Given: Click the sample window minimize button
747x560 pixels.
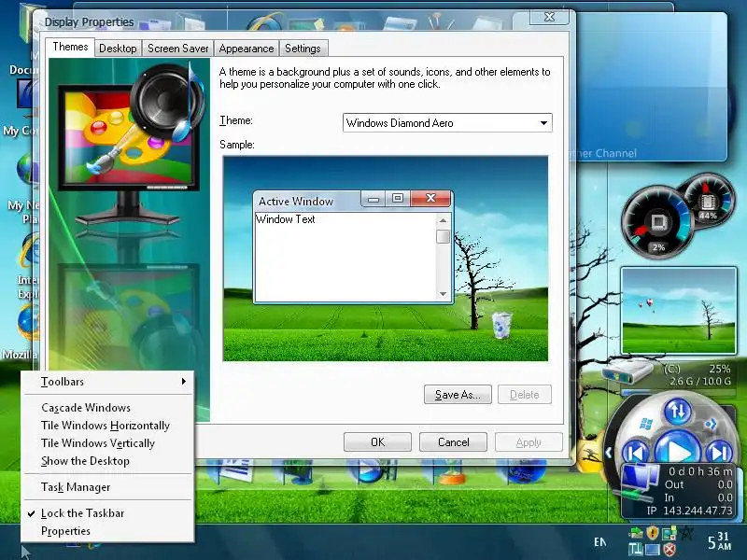Looking at the screenshot, I should [x=373, y=198].
